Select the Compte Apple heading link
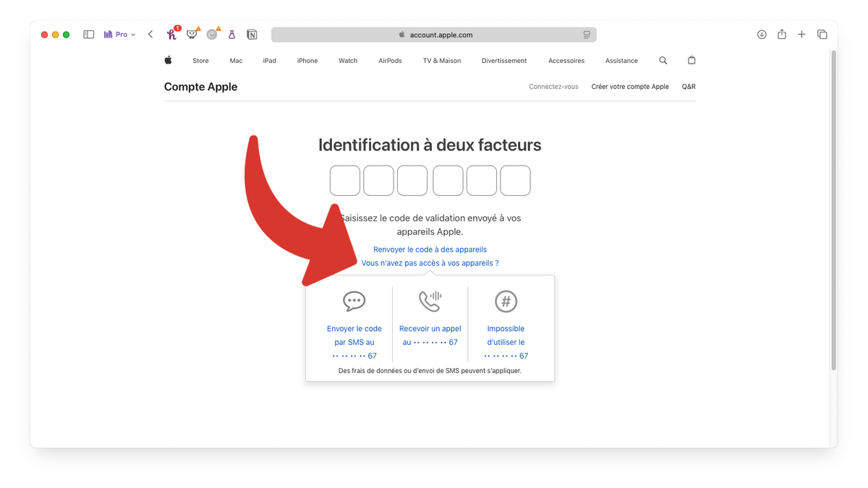The height and width of the screenshot is (488, 868). click(200, 87)
